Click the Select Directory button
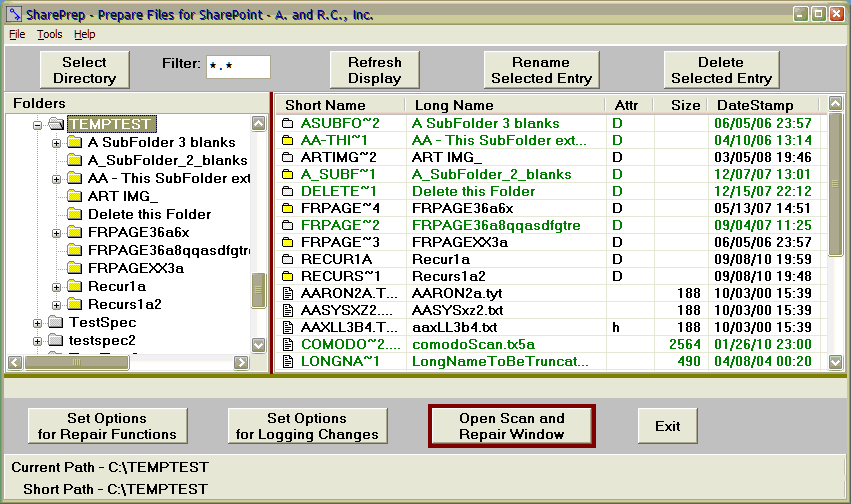This screenshot has height=504, width=851. click(x=85, y=70)
